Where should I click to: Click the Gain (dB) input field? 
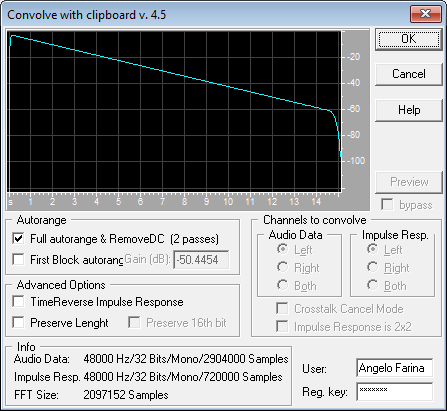coord(201,260)
